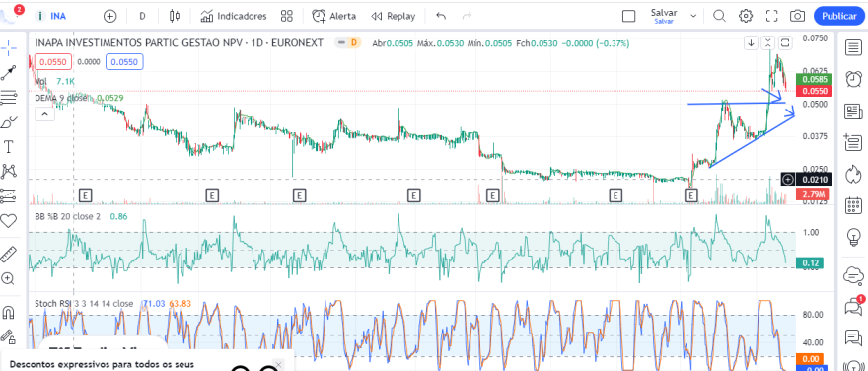Viewport: 868px width, 371px height.
Task: Toggle magnet mode for drawings
Action: click(x=8, y=313)
